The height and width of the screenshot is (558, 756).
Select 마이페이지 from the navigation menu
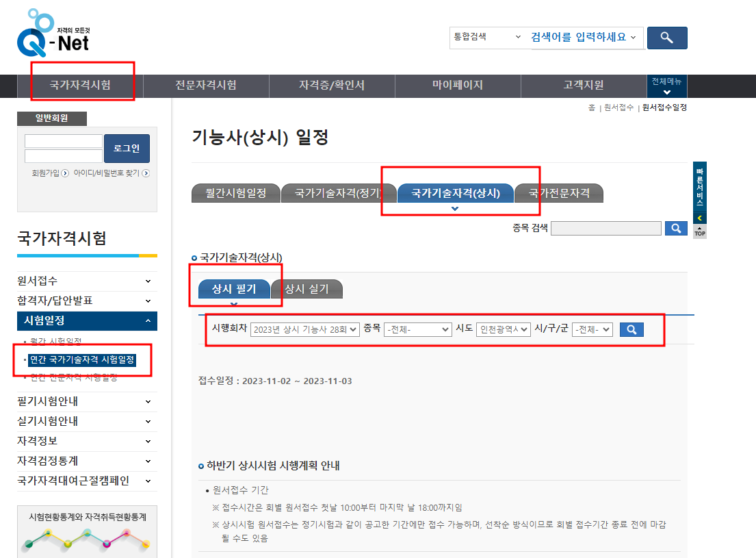pyautogui.click(x=458, y=86)
